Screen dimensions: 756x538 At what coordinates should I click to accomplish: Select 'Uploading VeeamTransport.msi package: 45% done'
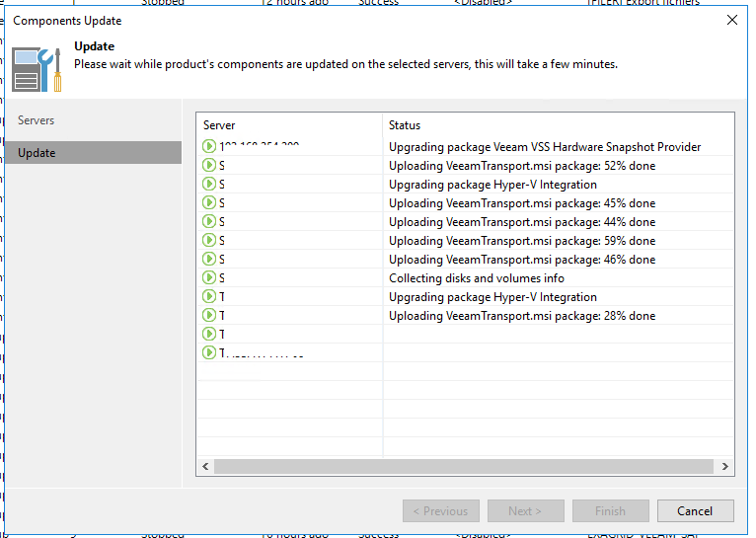[x=522, y=203]
